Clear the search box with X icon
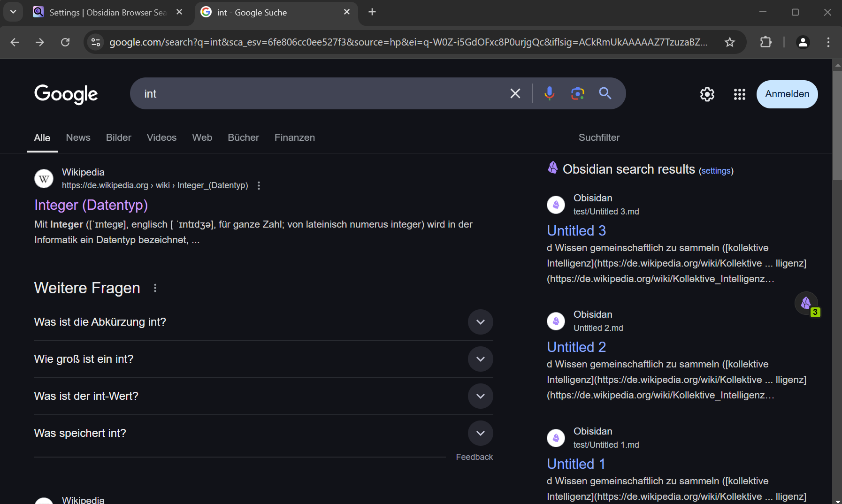Screen dimensions: 842x504 pos(515,93)
